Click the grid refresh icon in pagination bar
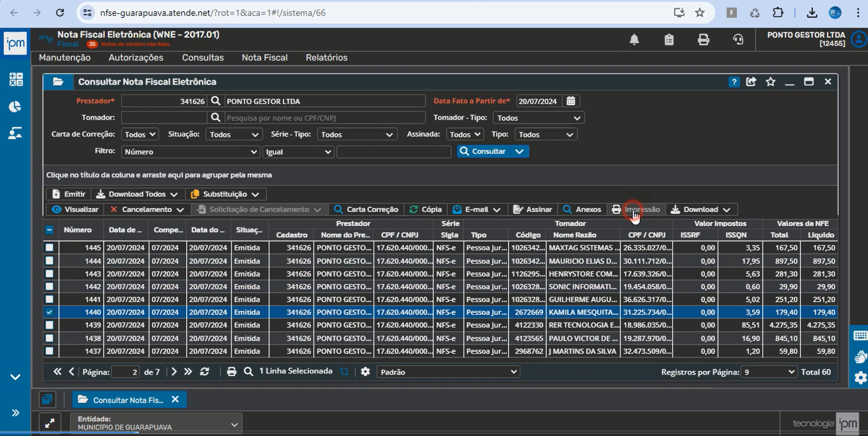Image resolution: width=868 pixels, height=436 pixels. [x=205, y=371]
